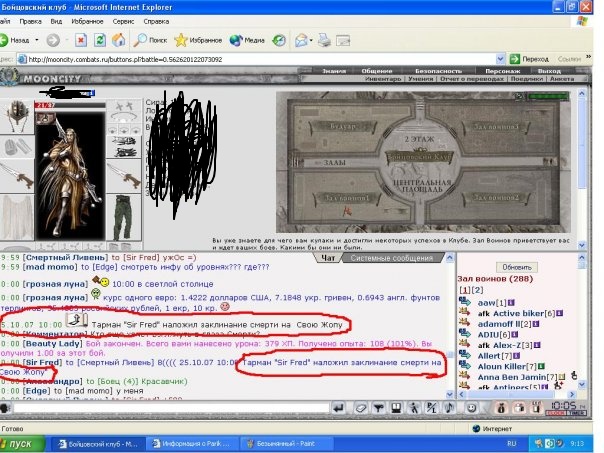The height and width of the screenshot is (453, 604).
Task: Open the Медиа media pane
Action: click(x=247, y=40)
